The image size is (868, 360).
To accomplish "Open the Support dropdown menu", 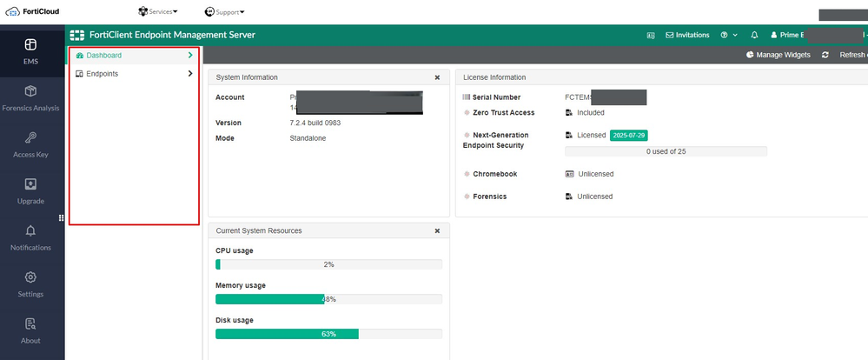I will tap(224, 11).
